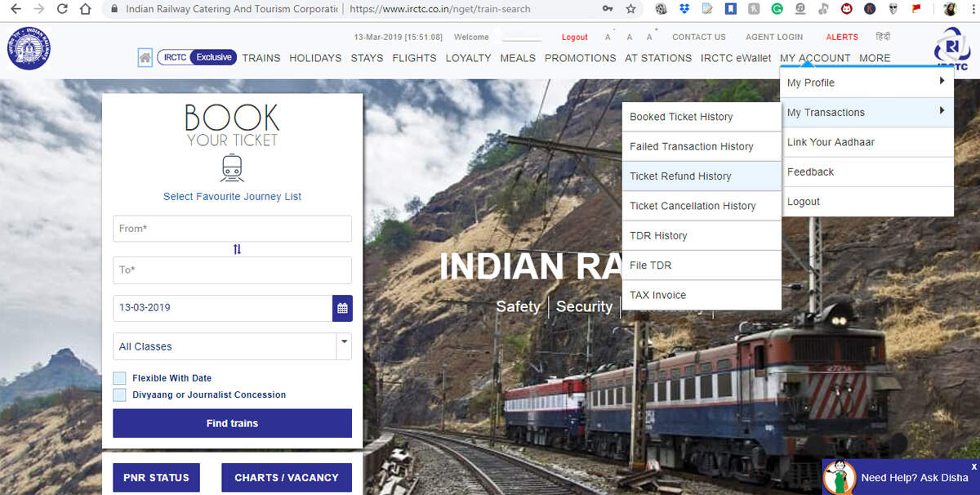Screen dimensions: 980x495
Task: Click the blue bookmark extension icon
Action: pos(731,9)
